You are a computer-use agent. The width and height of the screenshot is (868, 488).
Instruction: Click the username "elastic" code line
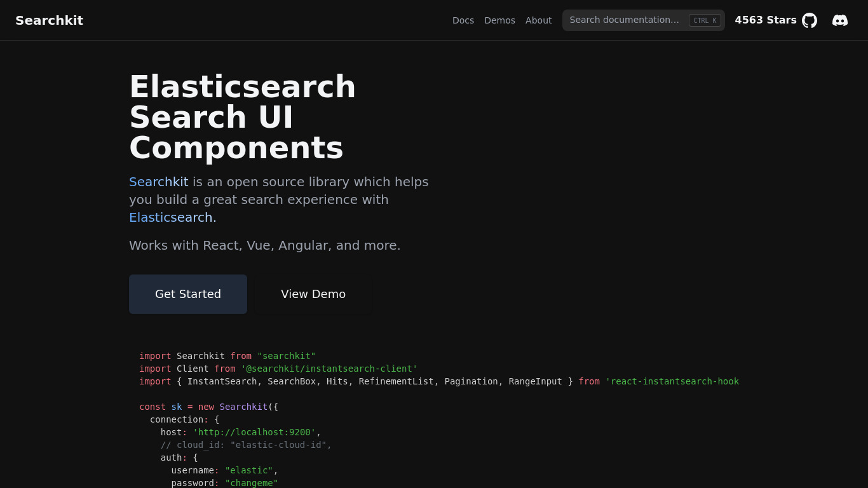pos(225,470)
